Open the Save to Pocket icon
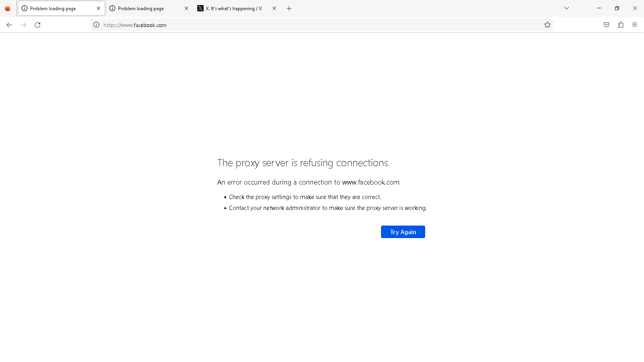 (x=606, y=25)
